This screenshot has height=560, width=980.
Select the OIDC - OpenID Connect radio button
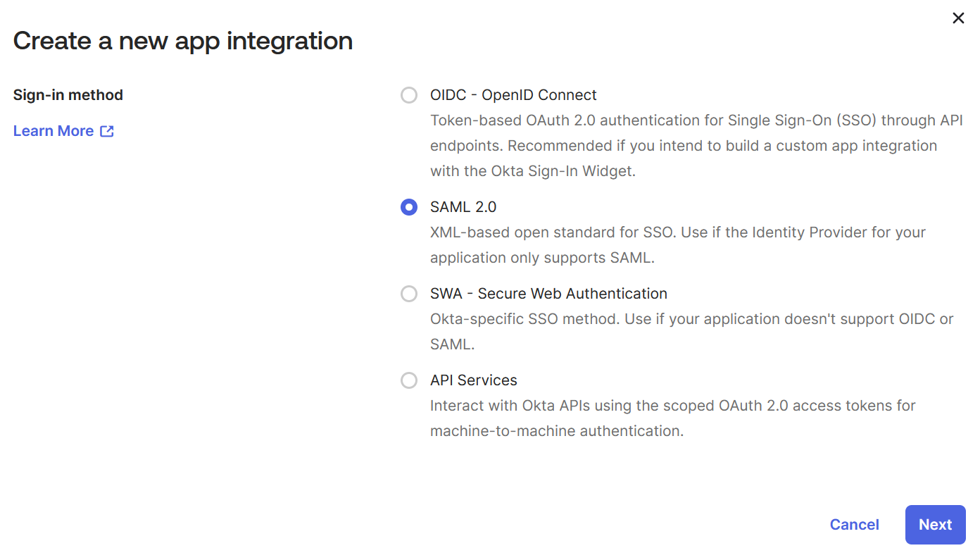pos(409,94)
